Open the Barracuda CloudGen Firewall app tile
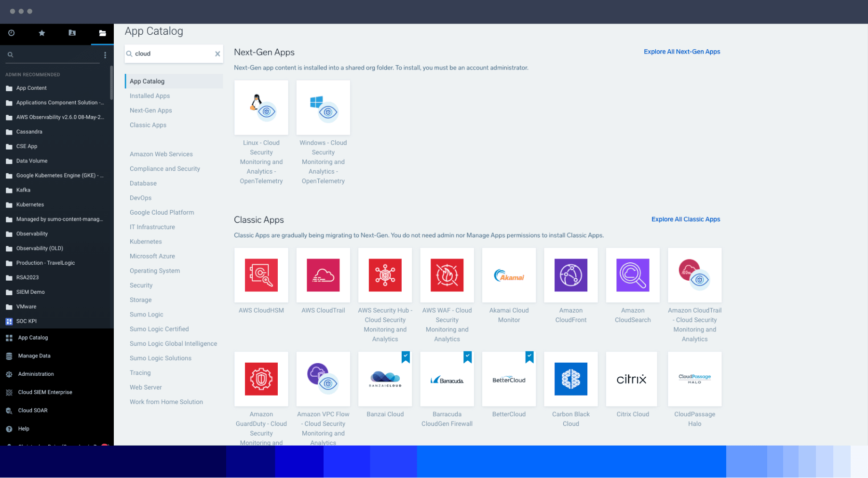This screenshot has height=478, width=868. pos(447,379)
